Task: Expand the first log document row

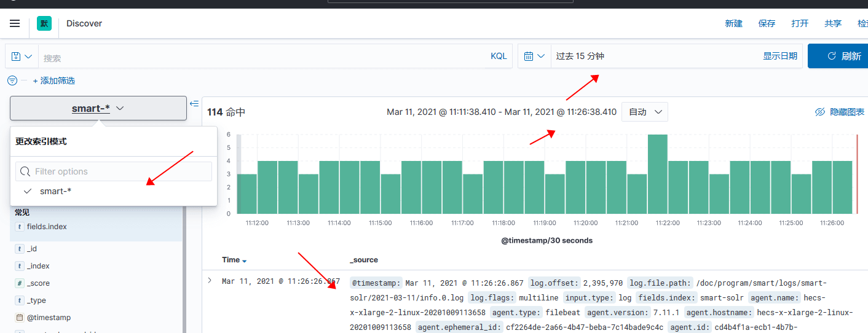Action: click(x=210, y=281)
